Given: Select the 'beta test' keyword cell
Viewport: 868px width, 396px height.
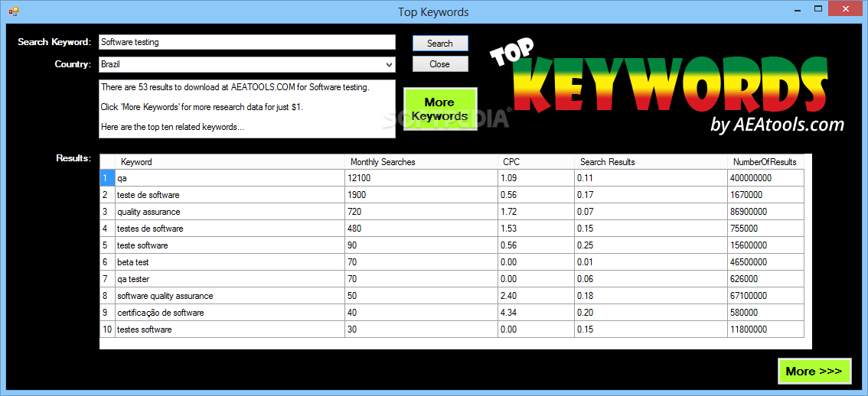Looking at the screenshot, I should (230, 262).
